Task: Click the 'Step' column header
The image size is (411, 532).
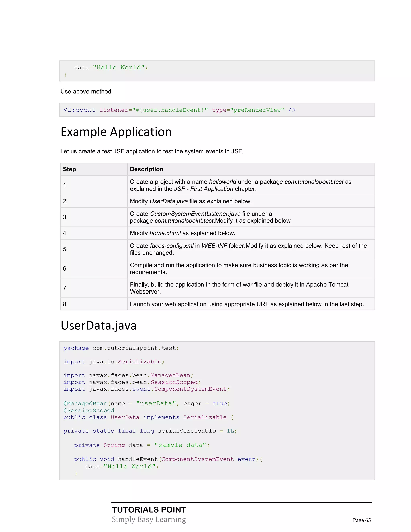Action: 69,169
